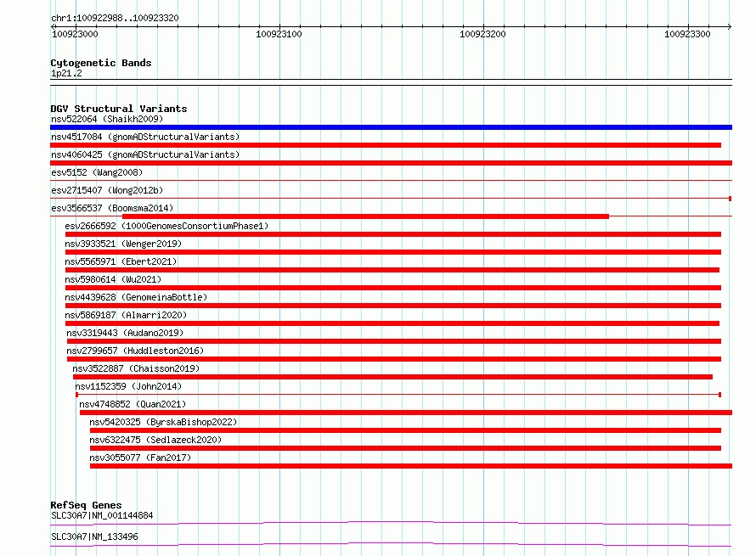This screenshot has width=756, height=556.
Task: Click ruler position 100923200
Action: 482,34
